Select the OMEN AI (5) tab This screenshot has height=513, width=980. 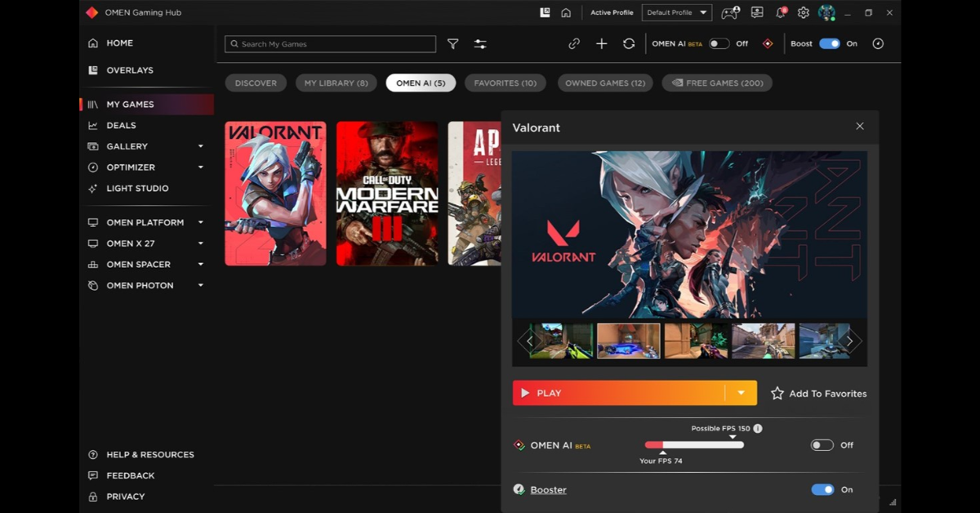point(421,83)
